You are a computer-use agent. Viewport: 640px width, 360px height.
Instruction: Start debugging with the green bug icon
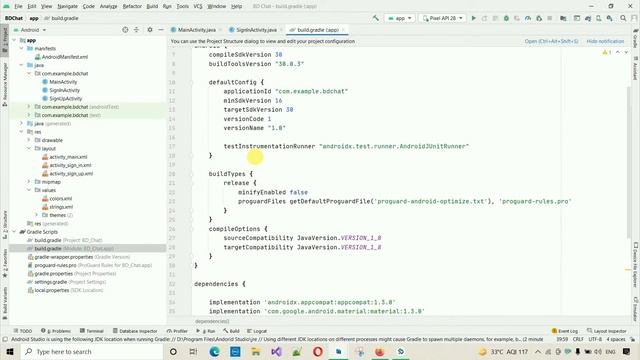[506, 18]
